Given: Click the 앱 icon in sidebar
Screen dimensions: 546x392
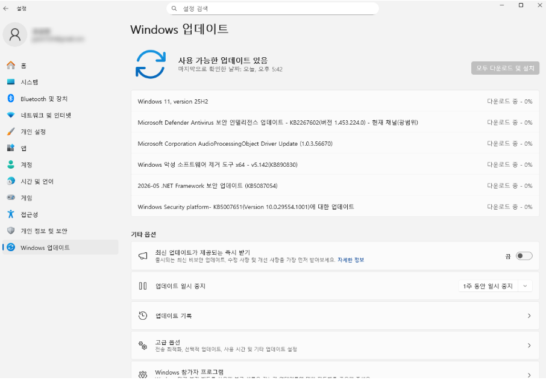Looking at the screenshot, I should 11,148.
